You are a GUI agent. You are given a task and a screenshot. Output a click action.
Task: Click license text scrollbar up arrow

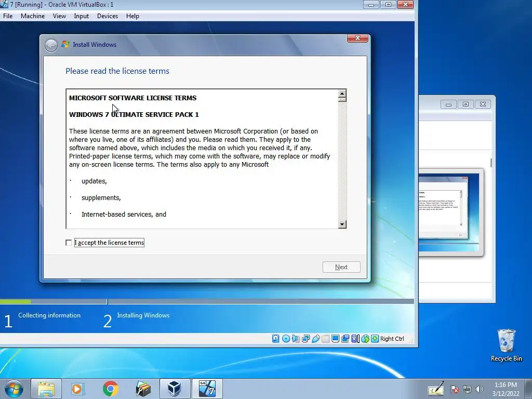(x=342, y=94)
